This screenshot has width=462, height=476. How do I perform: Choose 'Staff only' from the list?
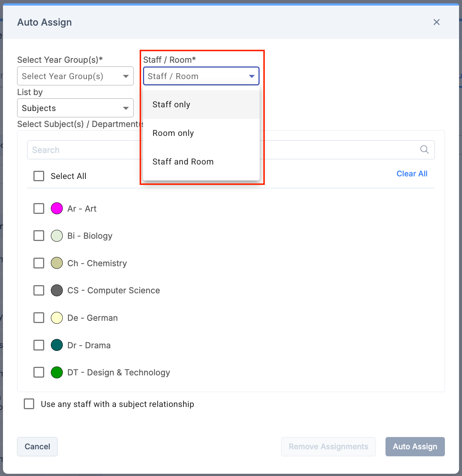(171, 105)
